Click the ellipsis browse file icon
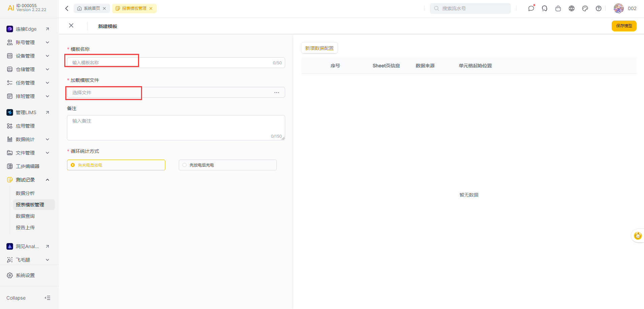Viewport: 644px width, 309px height. tap(277, 93)
